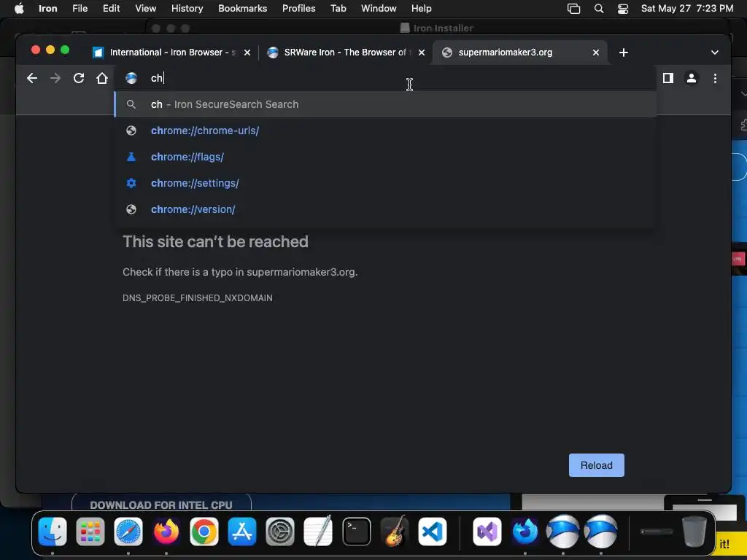Open Terminal from the dock
747x560 pixels.
pos(356,531)
